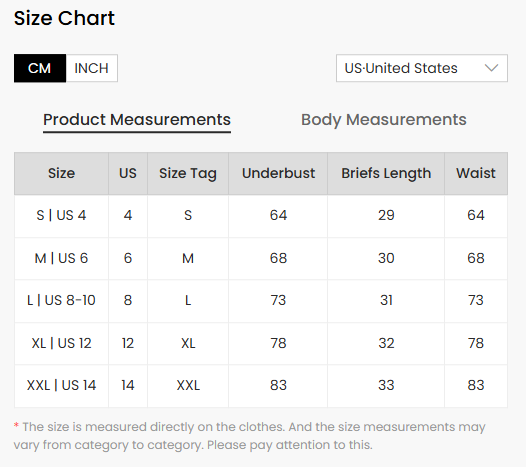
Task: Select the XL | US 12 row
Action: click(x=261, y=343)
